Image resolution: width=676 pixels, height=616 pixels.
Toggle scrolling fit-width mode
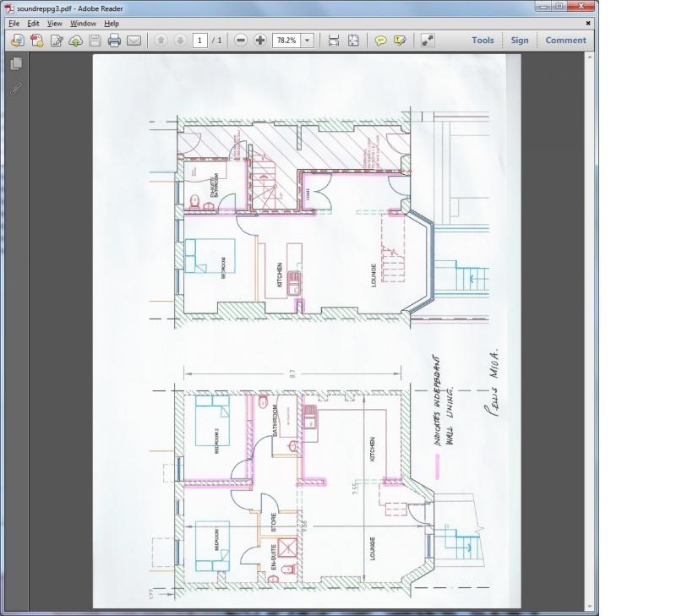point(334,41)
